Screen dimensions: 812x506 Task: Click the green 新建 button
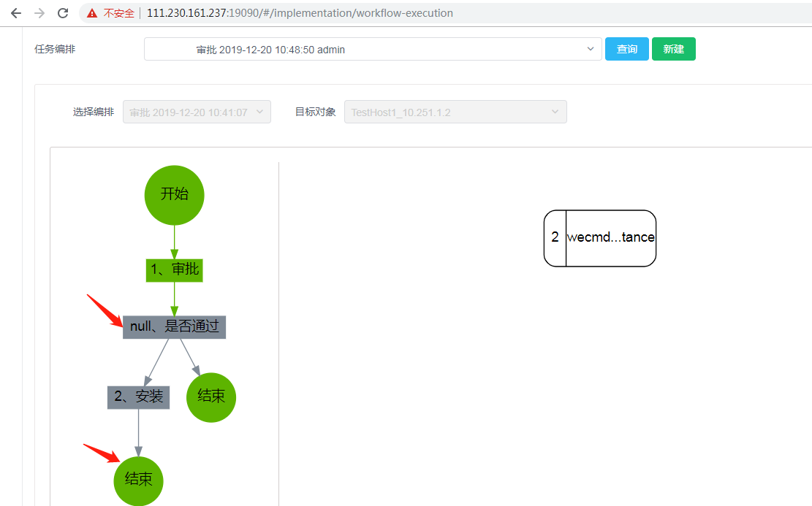click(673, 49)
